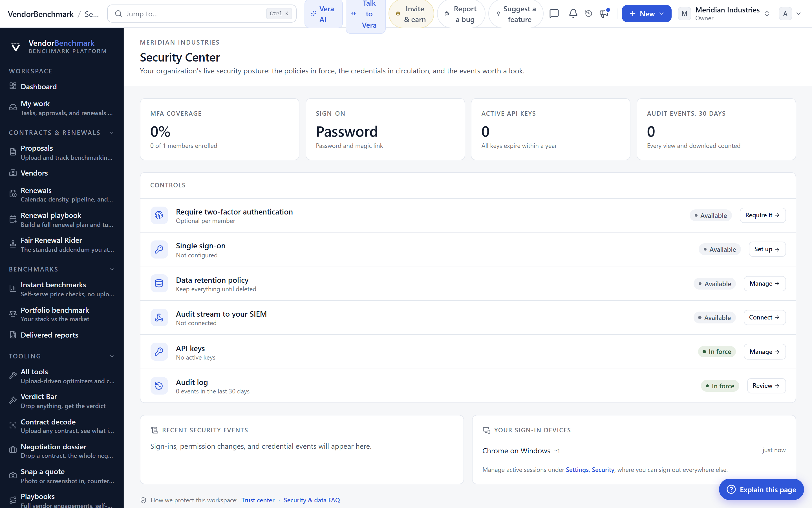Viewport: 812px width, 508px height.
Task: Click the My work inbox icon
Action: (x=13, y=108)
